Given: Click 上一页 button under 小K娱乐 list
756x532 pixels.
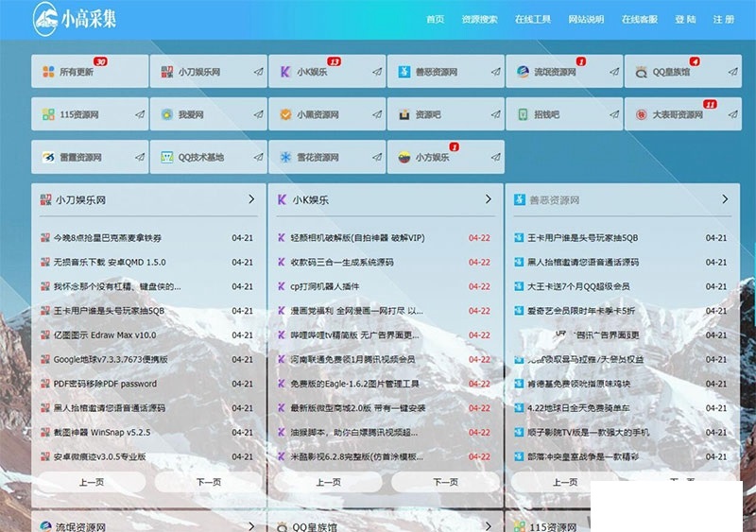Looking at the screenshot, I should tap(328, 482).
